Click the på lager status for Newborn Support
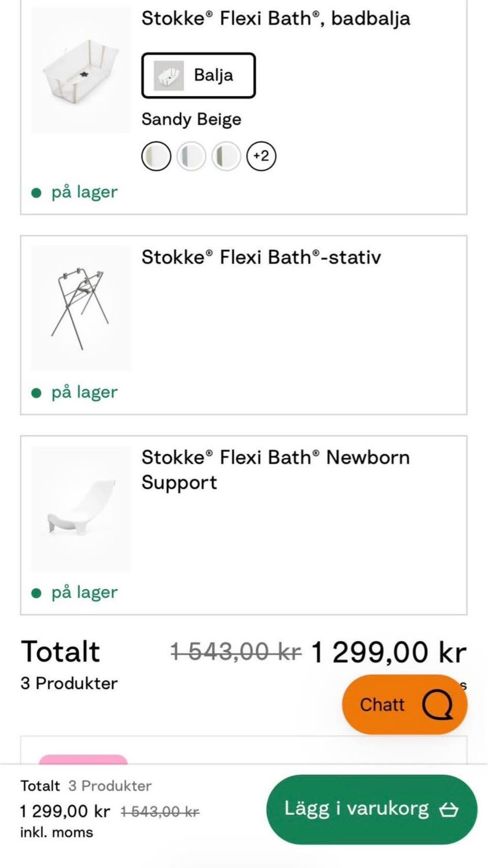Viewport: 488px width, 868px height. pyautogui.click(x=84, y=592)
